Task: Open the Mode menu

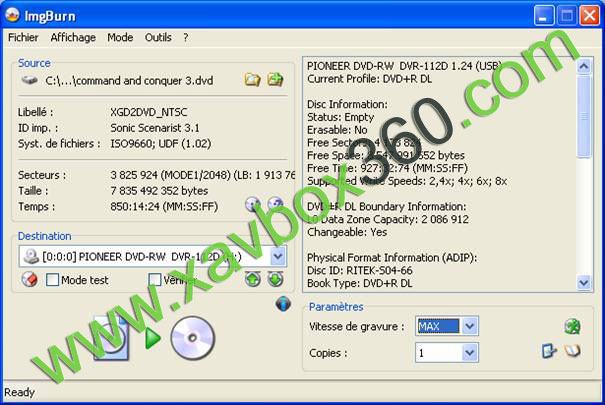Action: click(x=120, y=37)
